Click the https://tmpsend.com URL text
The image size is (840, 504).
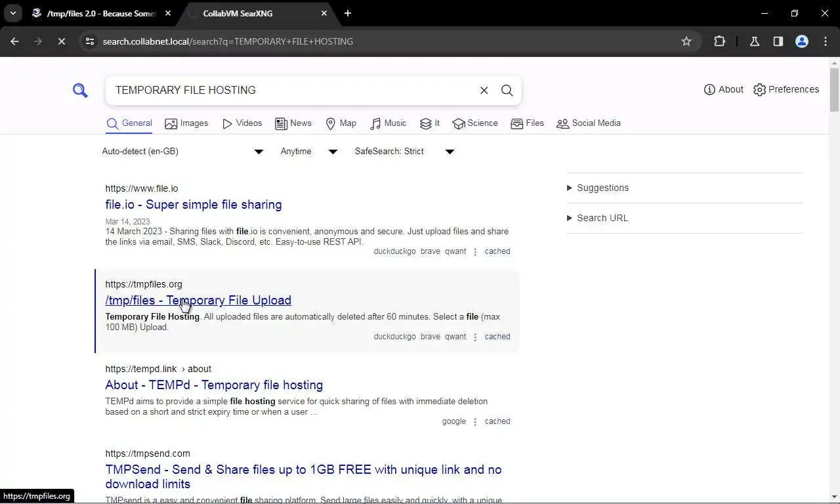148,453
